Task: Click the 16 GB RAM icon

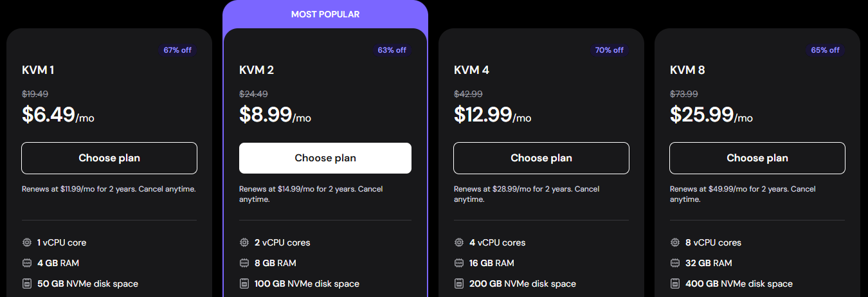Action: 459,263
